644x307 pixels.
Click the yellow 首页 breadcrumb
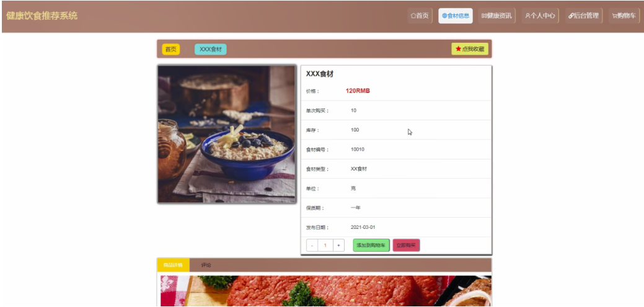pos(171,50)
